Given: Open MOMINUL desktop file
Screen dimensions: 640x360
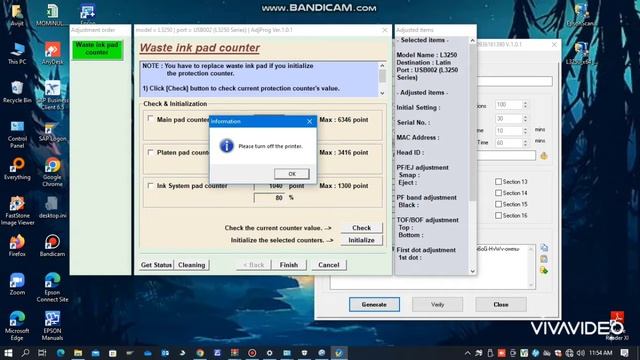Looking at the screenshot, I should (x=51, y=15).
